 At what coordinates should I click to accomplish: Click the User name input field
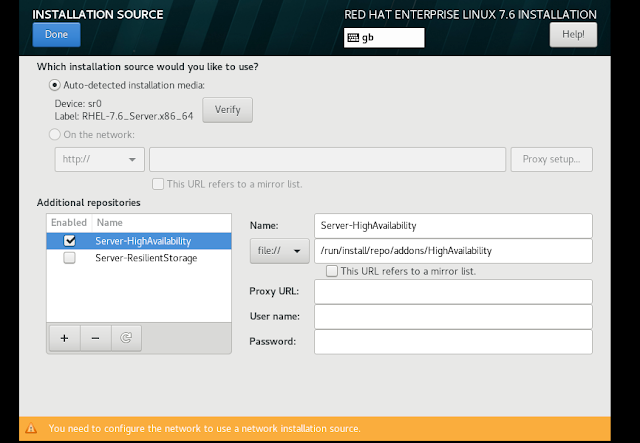pyautogui.click(x=453, y=317)
